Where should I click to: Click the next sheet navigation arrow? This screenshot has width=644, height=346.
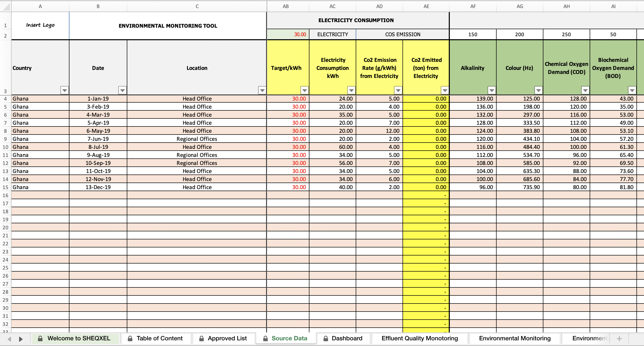(21, 339)
